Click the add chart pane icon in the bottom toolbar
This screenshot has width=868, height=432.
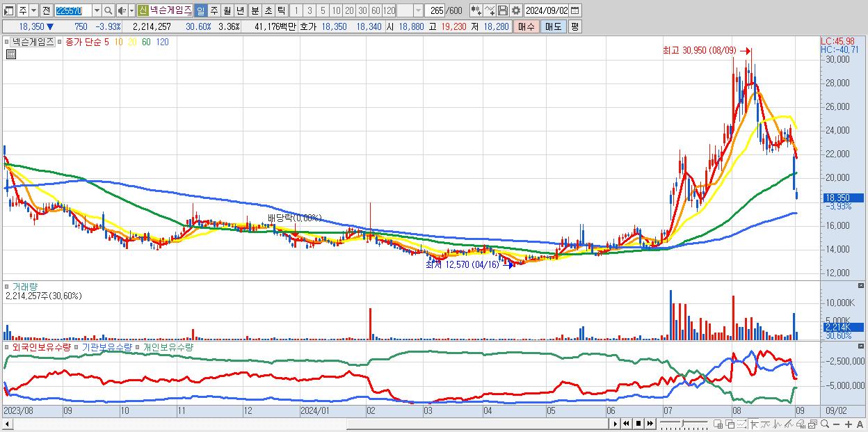click(718, 424)
